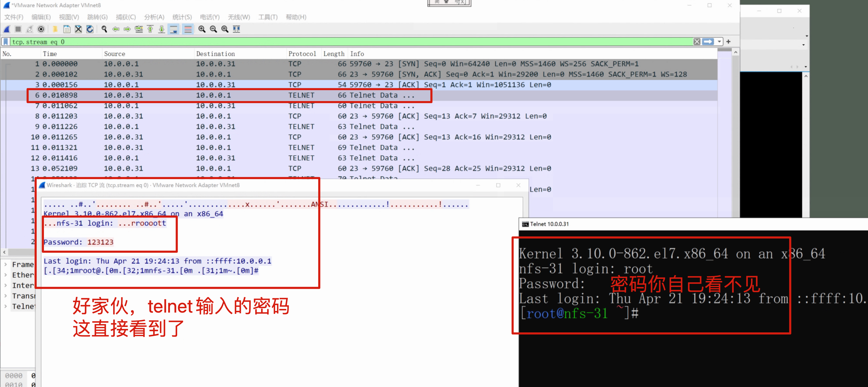Stop the running packet capture

[x=18, y=29]
